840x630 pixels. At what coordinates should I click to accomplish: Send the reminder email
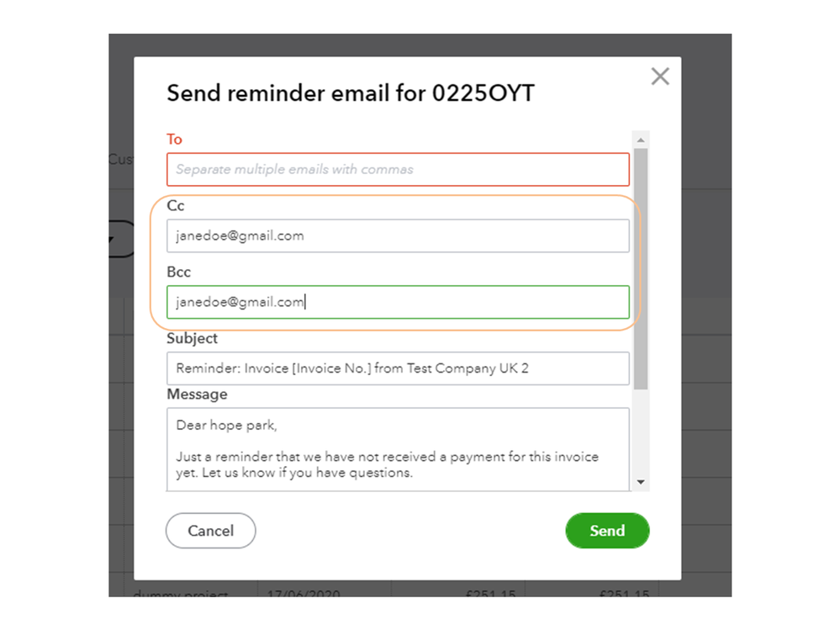click(x=607, y=531)
